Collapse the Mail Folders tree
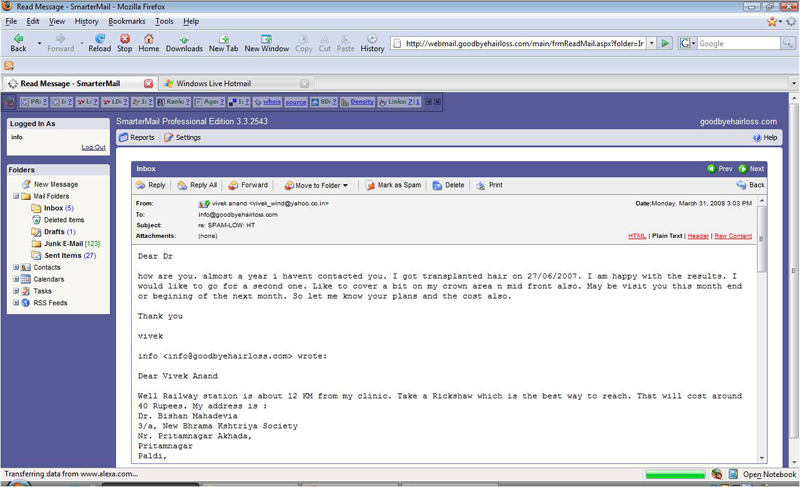The height and width of the screenshot is (487, 800). coord(16,197)
